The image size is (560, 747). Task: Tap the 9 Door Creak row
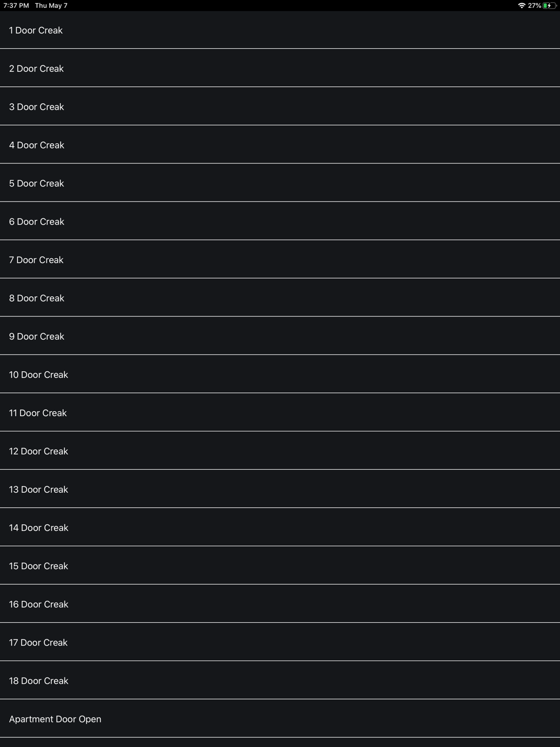(36, 337)
